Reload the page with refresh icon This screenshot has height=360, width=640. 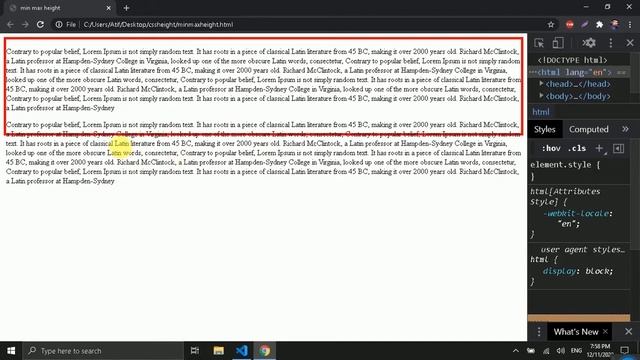pos(40,24)
